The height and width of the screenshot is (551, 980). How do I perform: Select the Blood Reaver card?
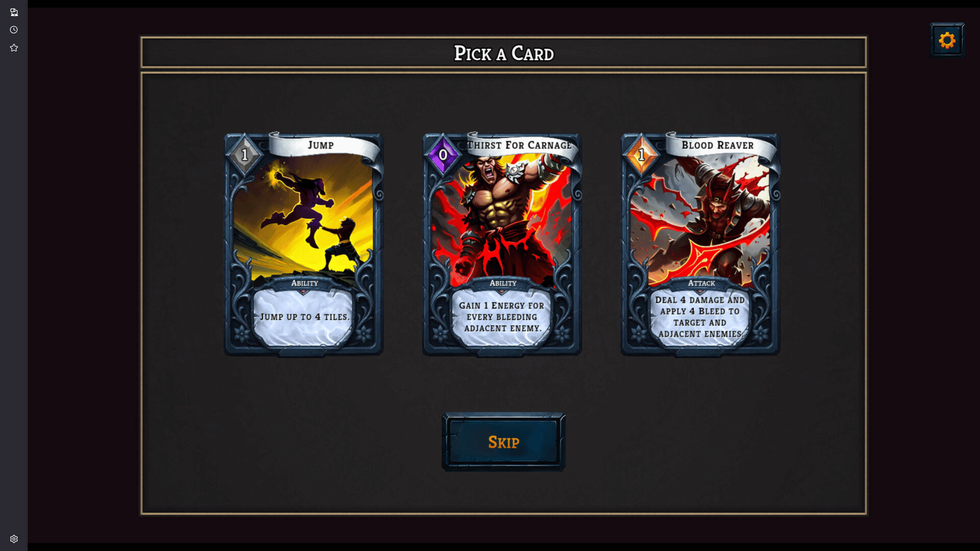point(700,244)
